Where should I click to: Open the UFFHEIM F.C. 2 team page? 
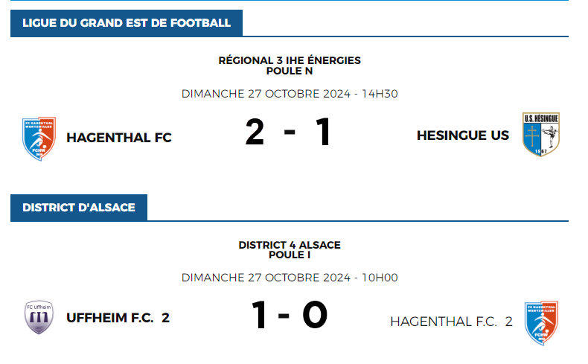point(118,318)
